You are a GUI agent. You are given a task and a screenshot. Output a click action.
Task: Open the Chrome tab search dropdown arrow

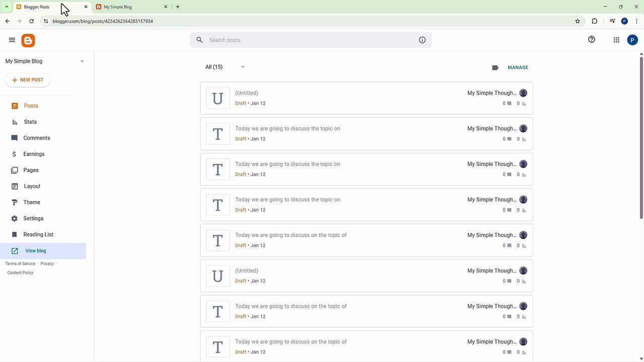coord(7,7)
